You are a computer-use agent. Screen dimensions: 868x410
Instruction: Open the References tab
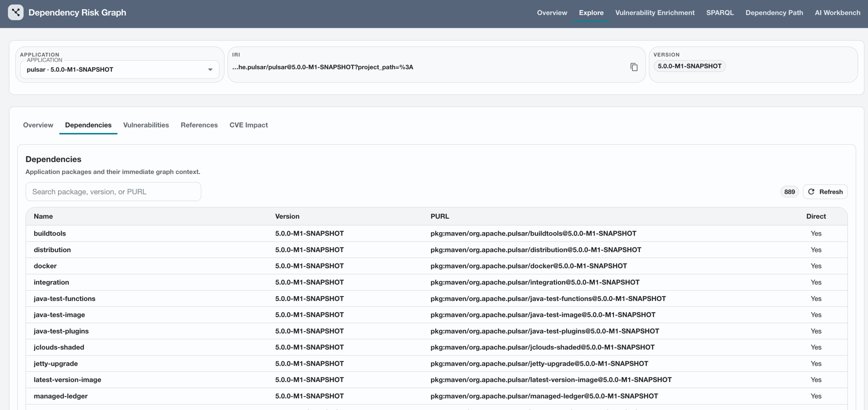(199, 125)
